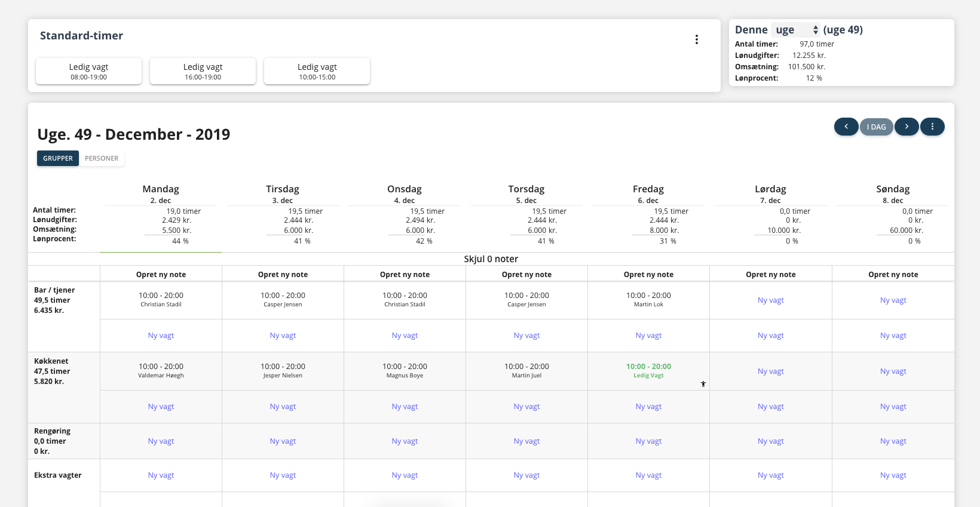Screen dimensions: 980x507
Task: Open the green Ledig Vagt shift on Friday
Action: pyautogui.click(x=648, y=370)
